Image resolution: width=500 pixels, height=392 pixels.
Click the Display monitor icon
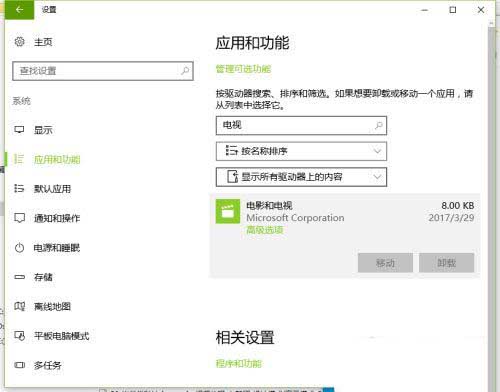(x=19, y=130)
